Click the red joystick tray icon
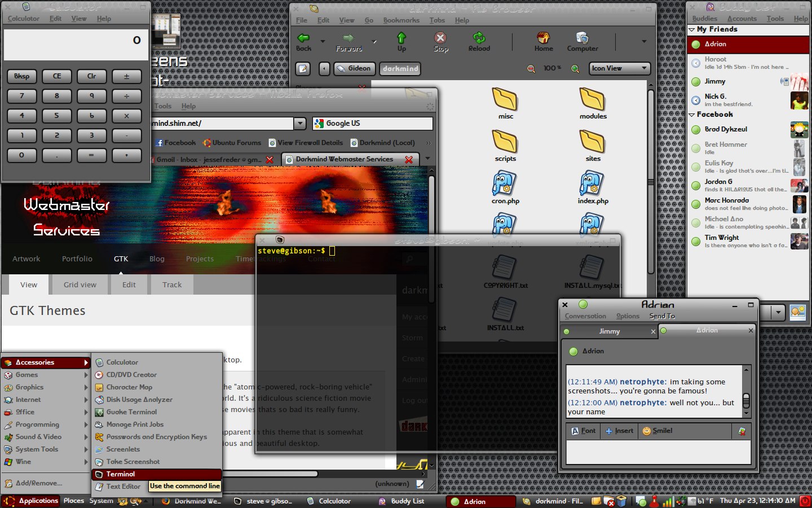This screenshot has height=508, width=812. click(654, 501)
